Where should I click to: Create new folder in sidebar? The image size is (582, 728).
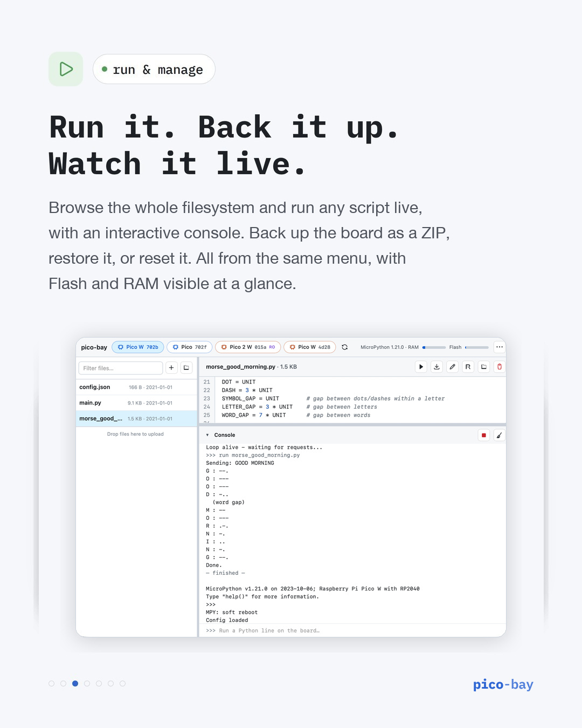(186, 368)
